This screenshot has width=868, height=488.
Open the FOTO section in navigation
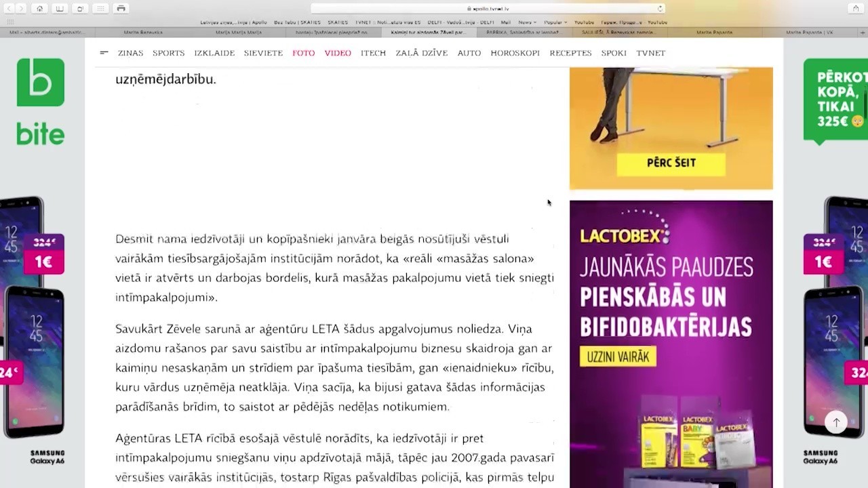pyautogui.click(x=303, y=53)
